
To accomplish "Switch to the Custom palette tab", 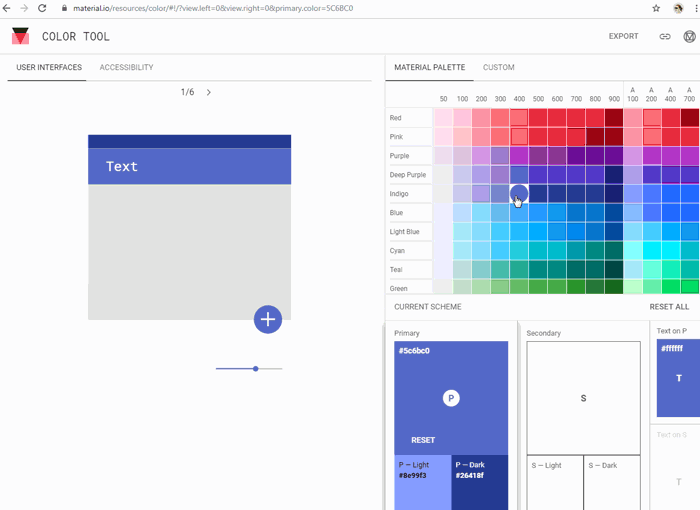I will coord(499,68).
